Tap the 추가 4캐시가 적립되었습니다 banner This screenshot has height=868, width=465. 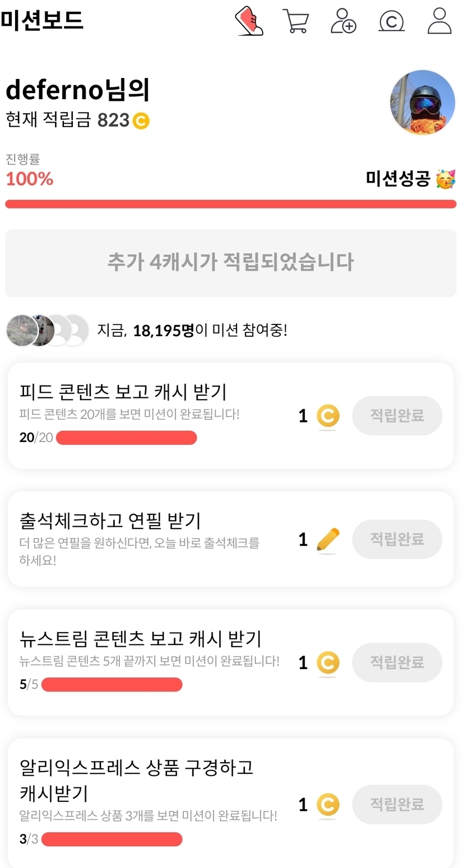[231, 263]
